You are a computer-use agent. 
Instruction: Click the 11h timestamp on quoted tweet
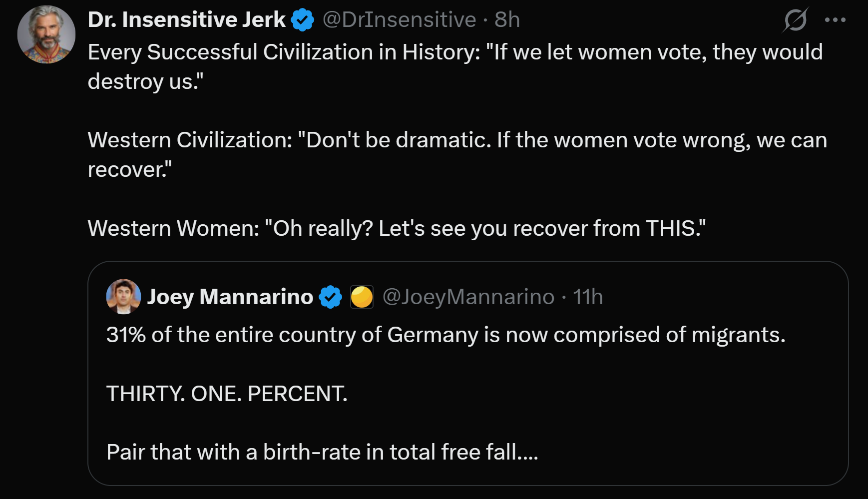pyautogui.click(x=588, y=297)
